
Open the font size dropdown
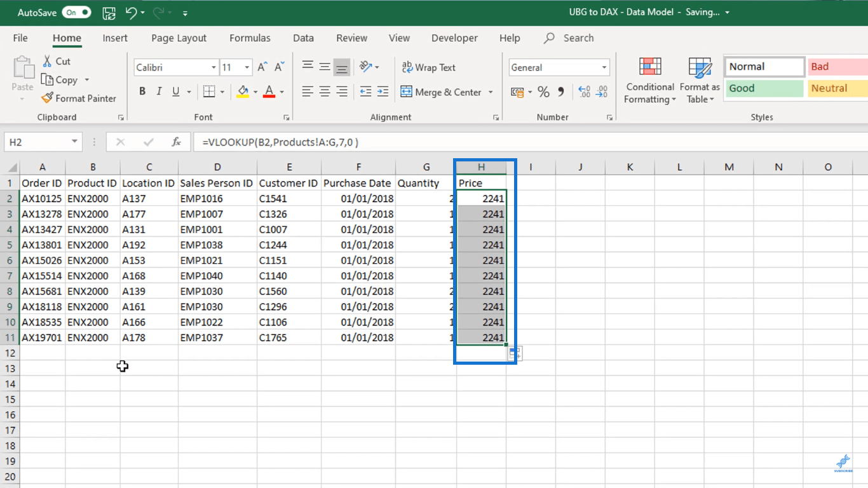(247, 67)
